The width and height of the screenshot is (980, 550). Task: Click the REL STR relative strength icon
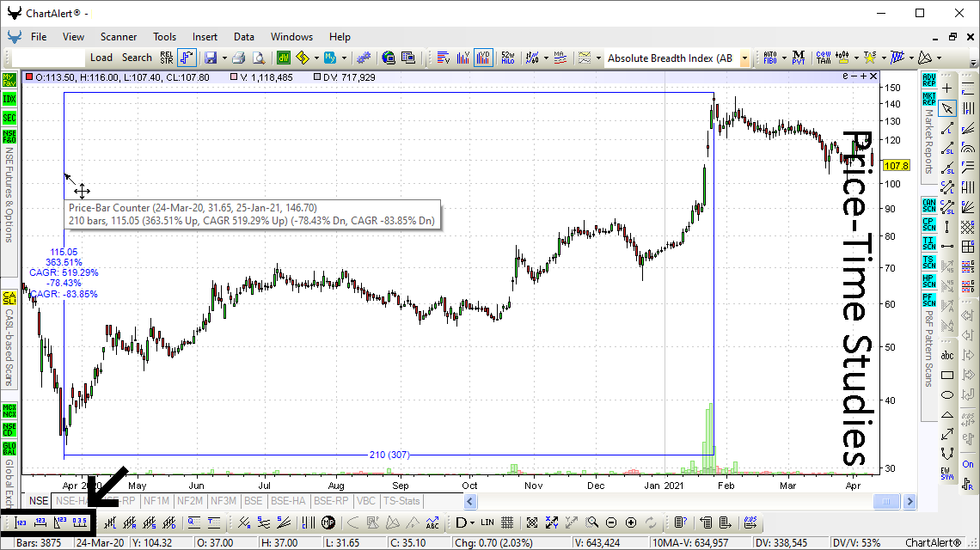pyautogui.click(x=166, y=58)
